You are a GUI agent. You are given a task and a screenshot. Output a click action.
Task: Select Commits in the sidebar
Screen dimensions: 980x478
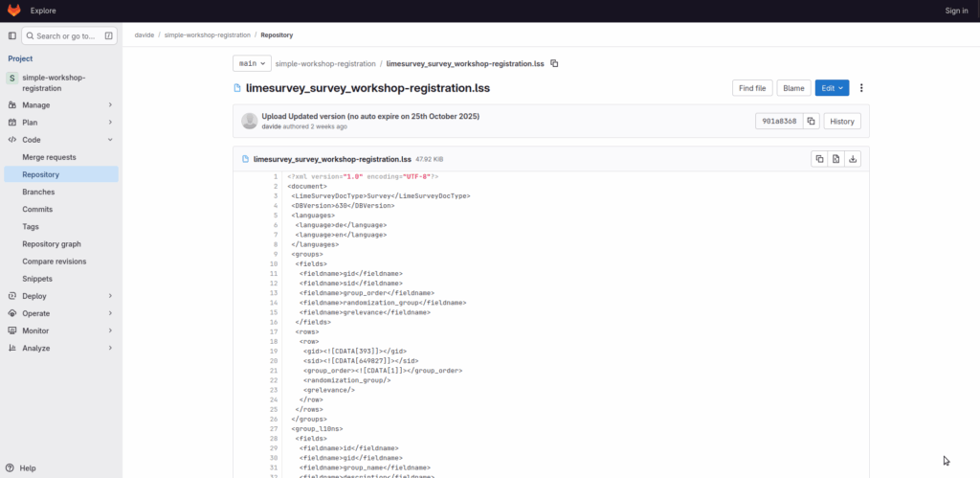[x=37, y=209]
